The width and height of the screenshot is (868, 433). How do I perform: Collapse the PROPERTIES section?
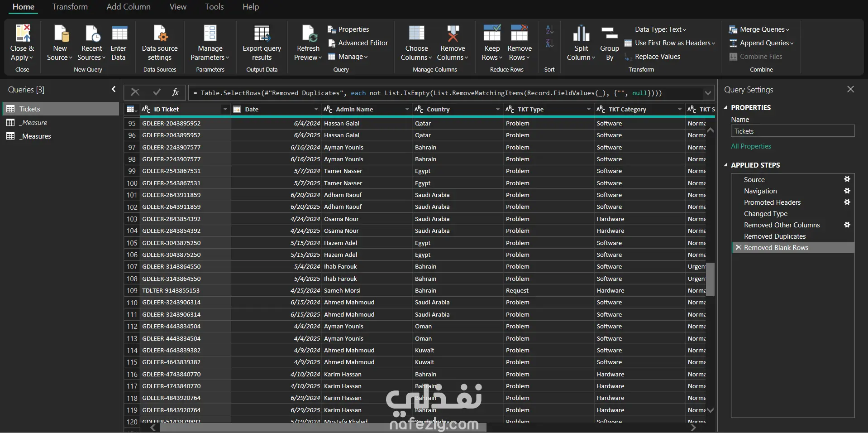(x=725, y=107)
